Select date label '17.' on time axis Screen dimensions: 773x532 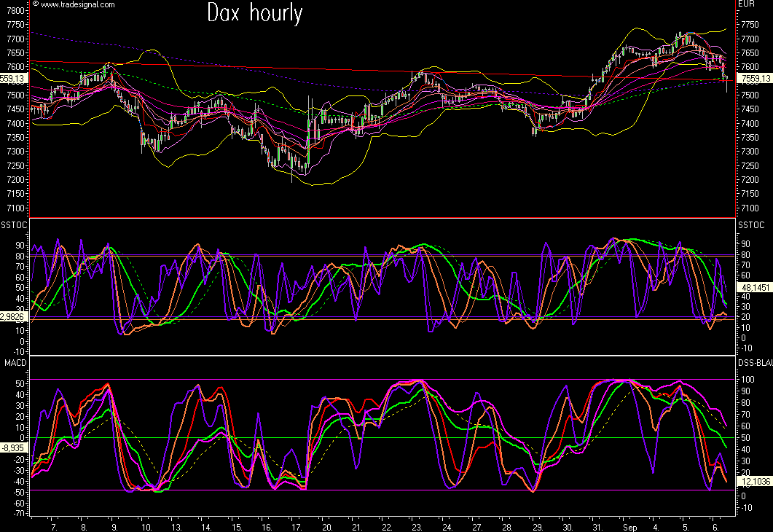pyautogui.click(x=297, y=528)
